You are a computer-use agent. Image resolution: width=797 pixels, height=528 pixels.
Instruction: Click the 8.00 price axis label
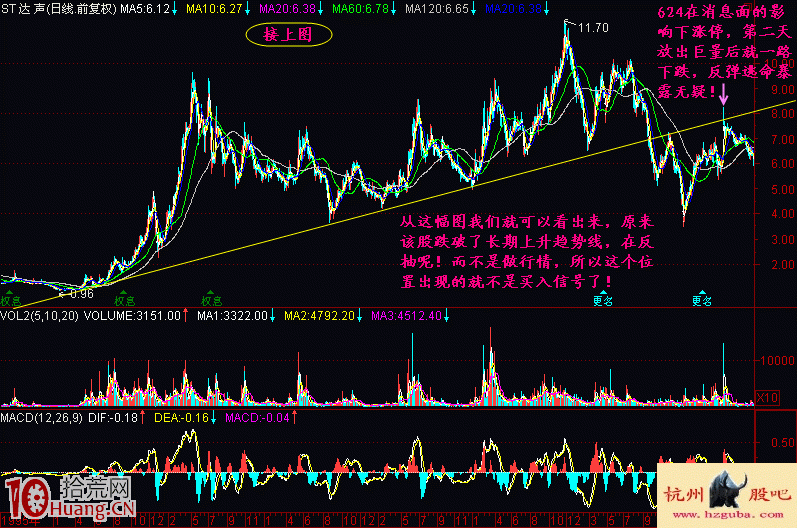click(x=783, y=114)
